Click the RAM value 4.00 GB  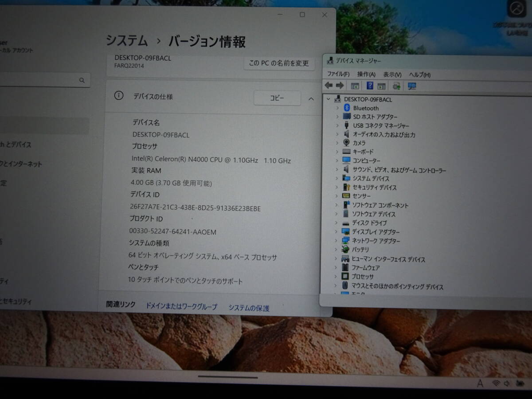[171, 183]
